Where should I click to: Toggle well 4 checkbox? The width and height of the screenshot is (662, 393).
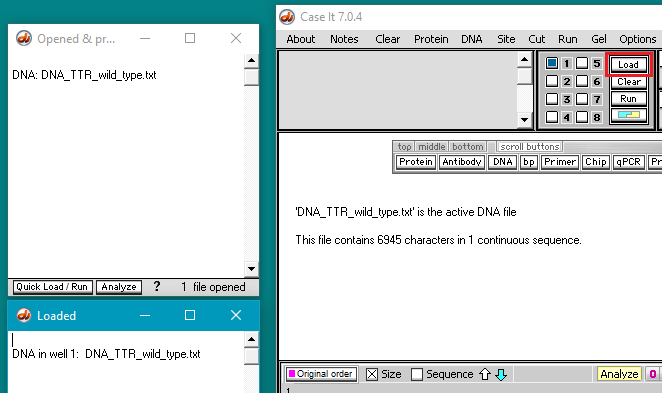click(x=552, y=117)
